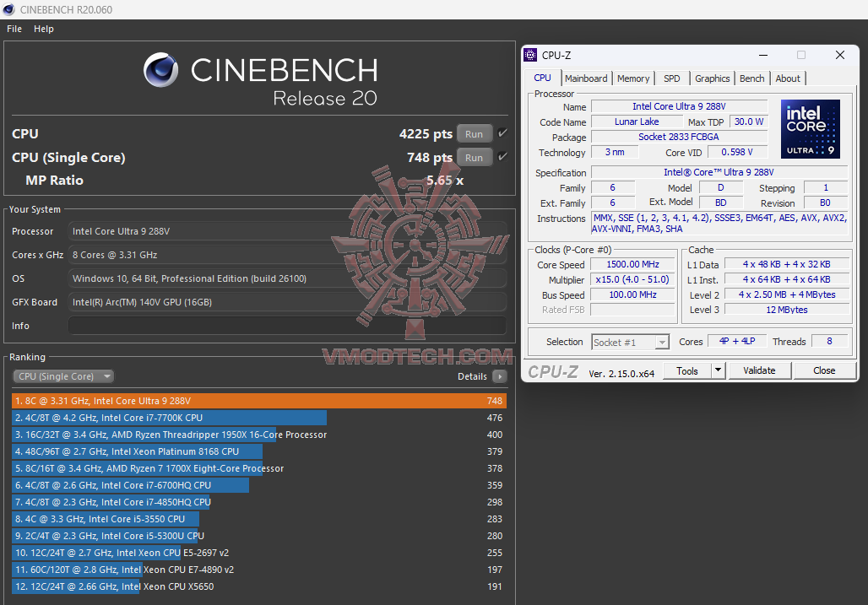Click the Info input field in Your System
This screenshot has height=605, width=868.
(287, 326)
